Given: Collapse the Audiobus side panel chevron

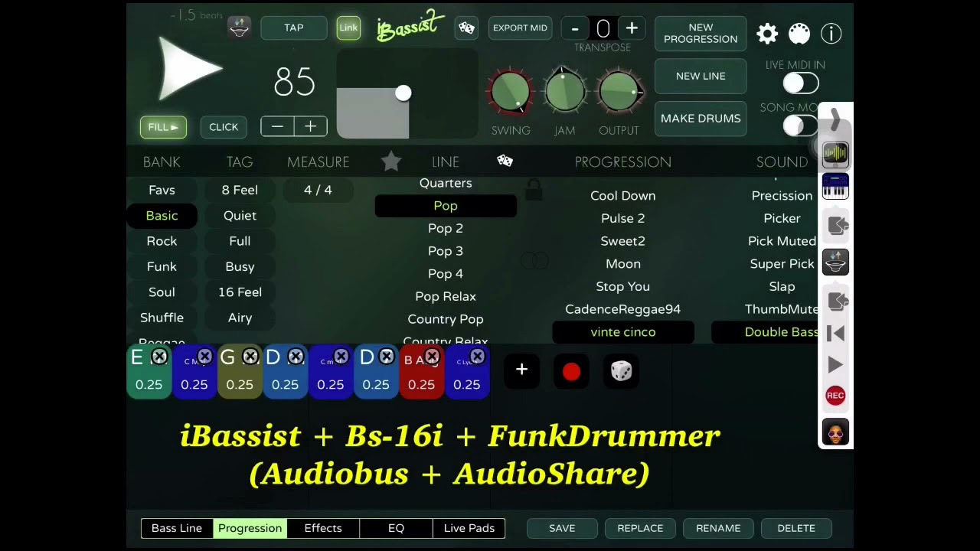Looking at the screenshot, I should [835, 119].
